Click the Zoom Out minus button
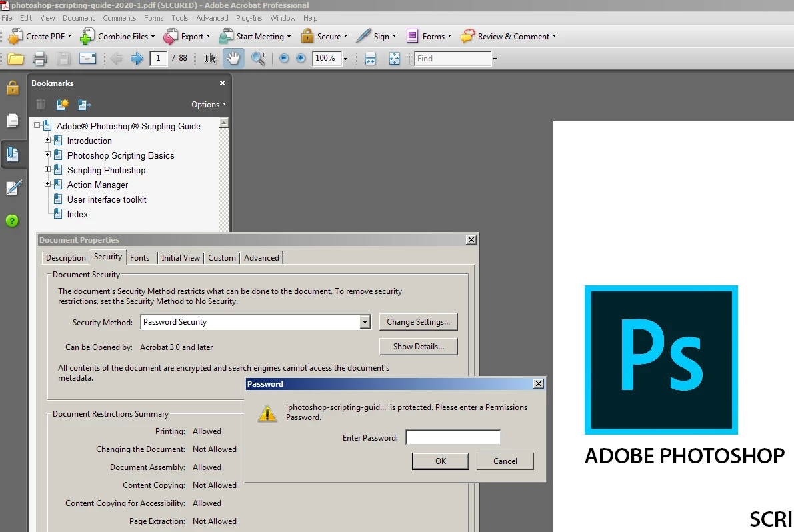 (x=284, y=59)
